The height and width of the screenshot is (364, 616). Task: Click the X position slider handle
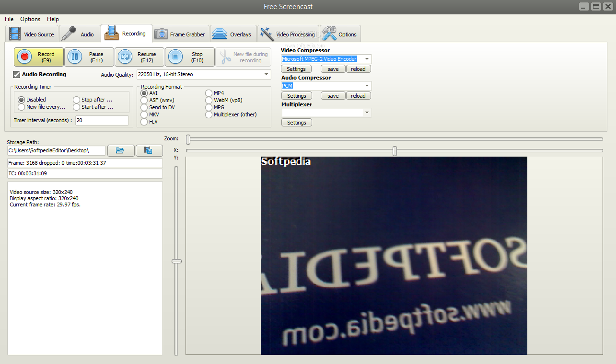(395, 151)
